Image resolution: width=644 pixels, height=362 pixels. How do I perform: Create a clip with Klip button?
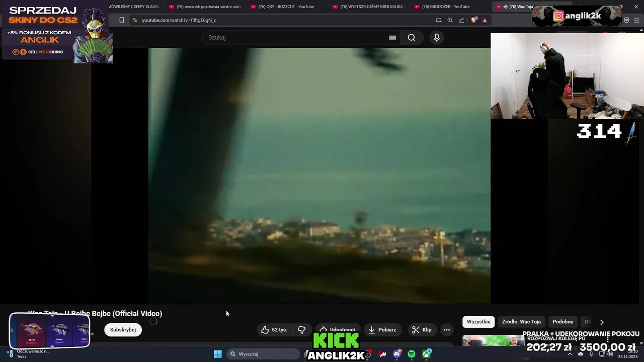pyautogui.click(x=422, y=330)
